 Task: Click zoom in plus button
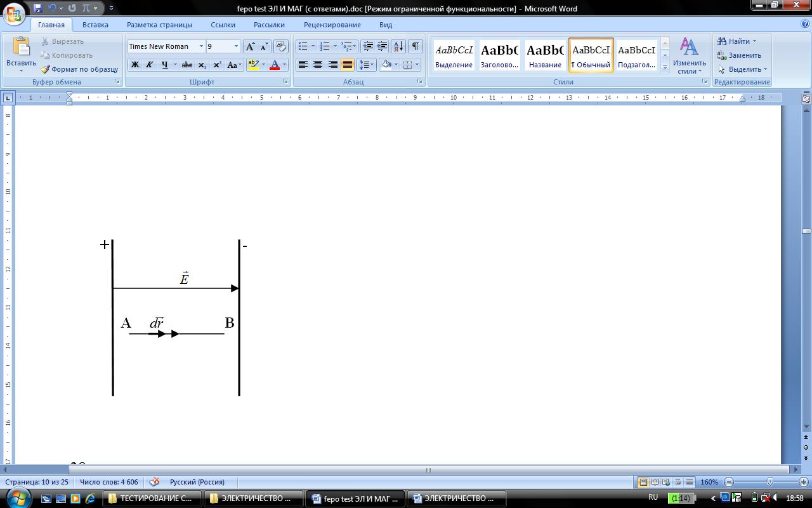click(803, 482)
